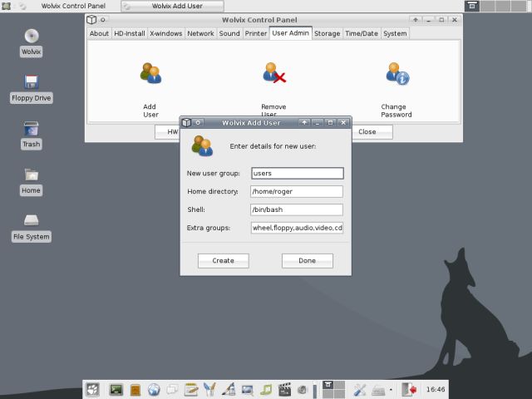532x399 pixels.
Task: Open the window menu icon of Add User dialog
Action: (186, 122)
